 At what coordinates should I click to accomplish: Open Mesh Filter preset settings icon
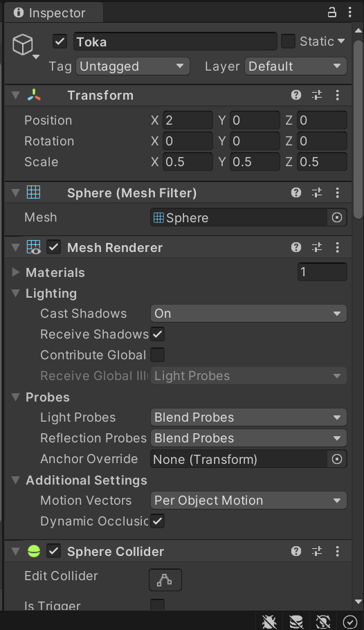[x=317, y=193]
